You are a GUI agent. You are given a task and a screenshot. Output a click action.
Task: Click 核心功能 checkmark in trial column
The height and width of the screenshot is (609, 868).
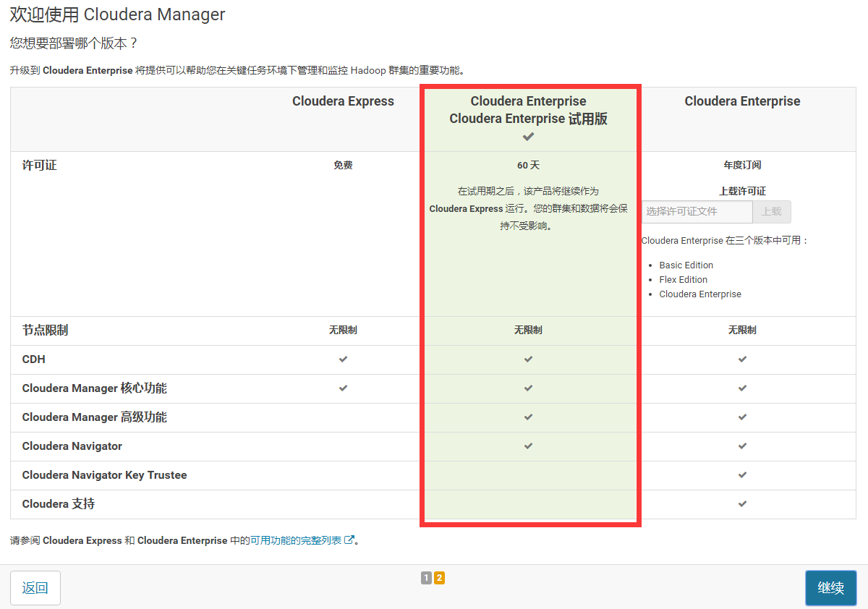pyautogui.click(x=528, y=388)
